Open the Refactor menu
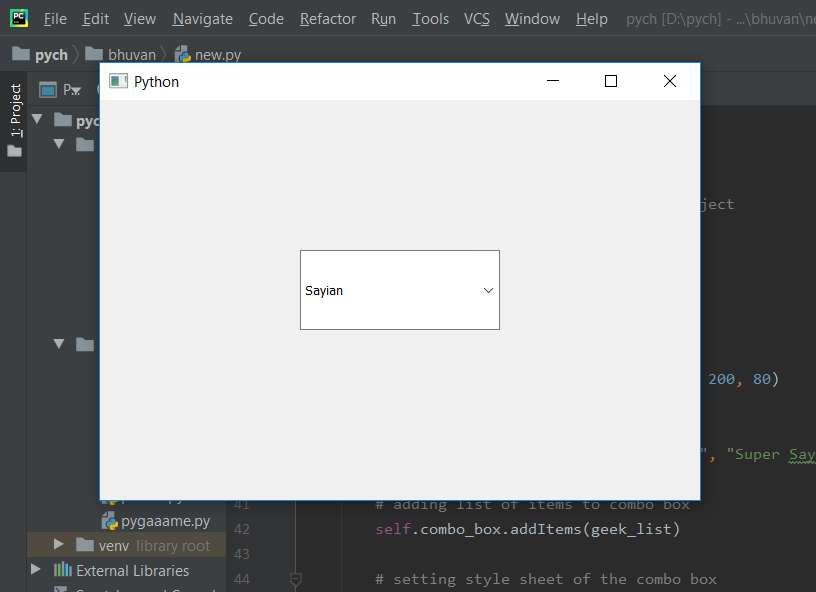816x592 pixels. tap(327, 19)
